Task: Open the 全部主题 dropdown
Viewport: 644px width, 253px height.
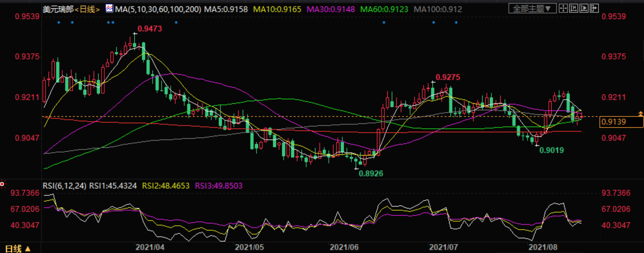Action: tap(532, 9)
